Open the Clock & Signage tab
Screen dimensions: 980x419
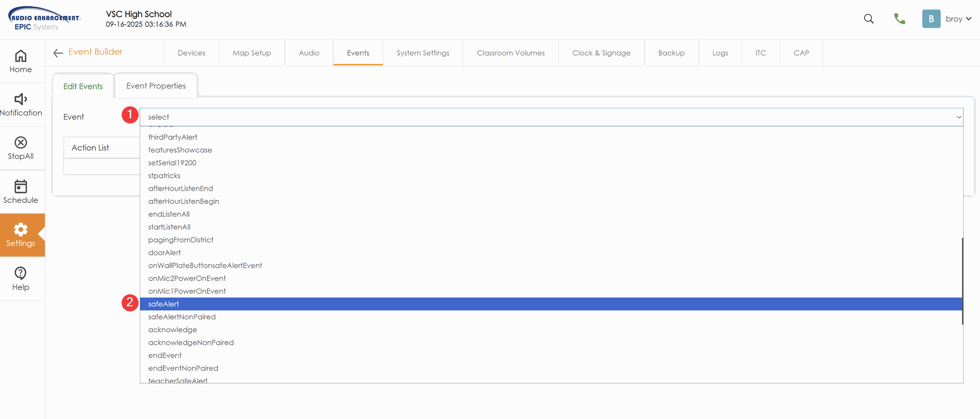tap(601, 53)
